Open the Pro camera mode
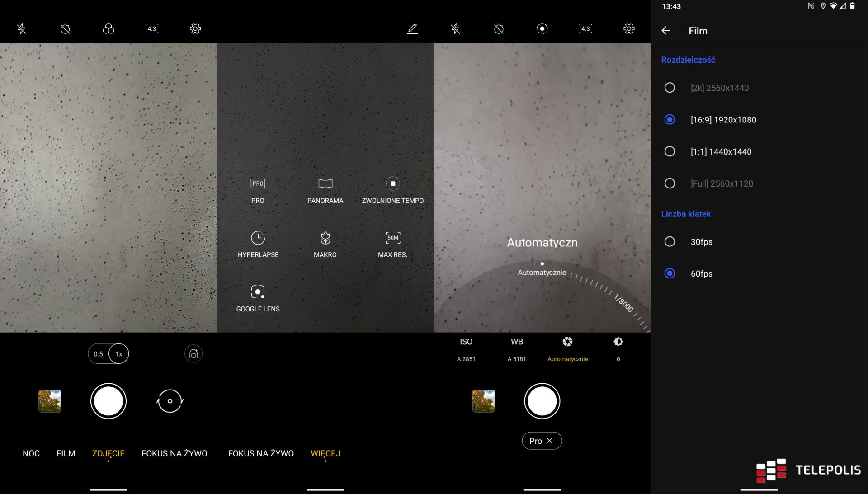 coord(258,184)
